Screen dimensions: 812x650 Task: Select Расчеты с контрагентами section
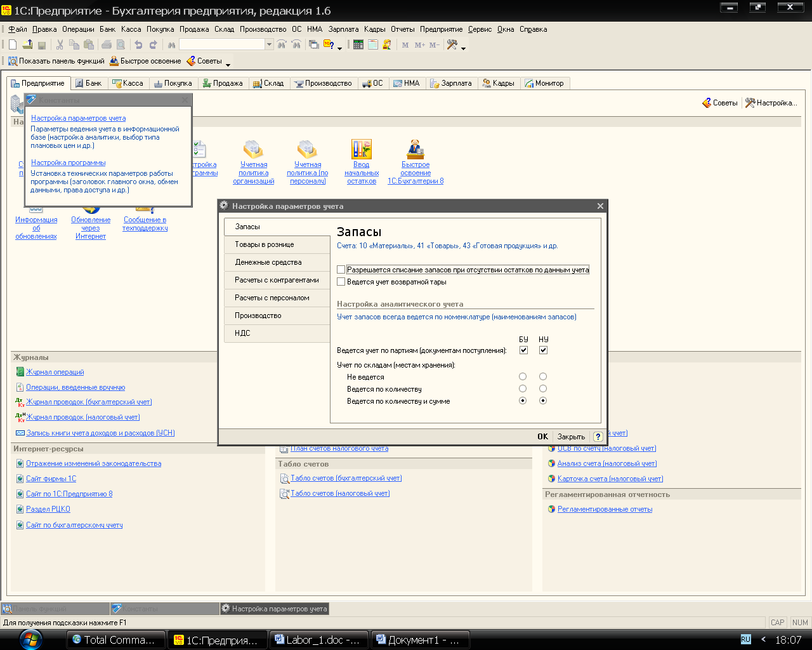click(277, 280)
